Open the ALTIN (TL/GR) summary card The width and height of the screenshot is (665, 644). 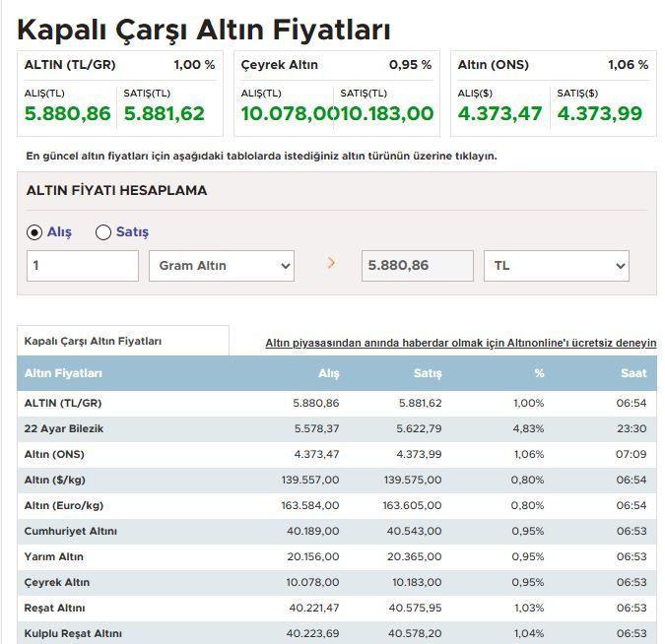pos(119,94)
